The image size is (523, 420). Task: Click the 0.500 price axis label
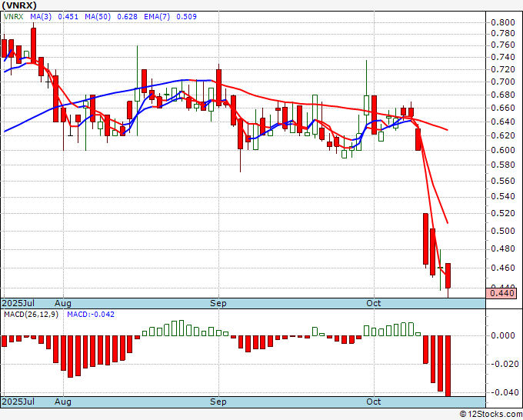click(503, 231)
